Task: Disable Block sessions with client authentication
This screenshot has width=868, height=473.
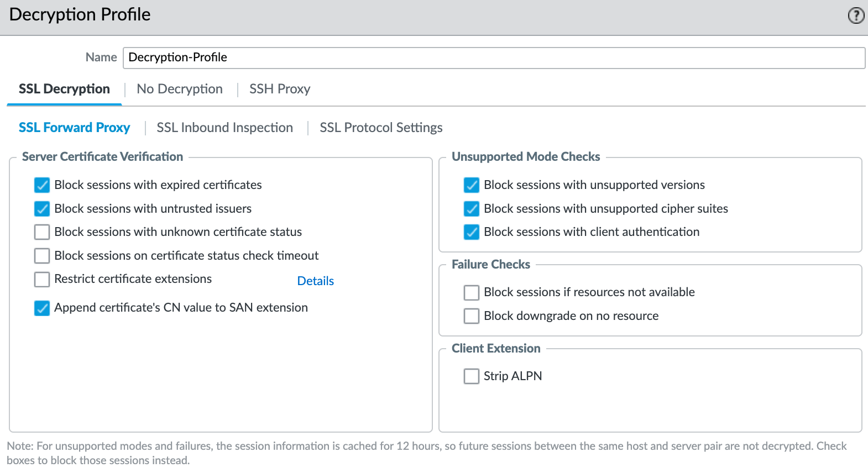Action: 472,232
